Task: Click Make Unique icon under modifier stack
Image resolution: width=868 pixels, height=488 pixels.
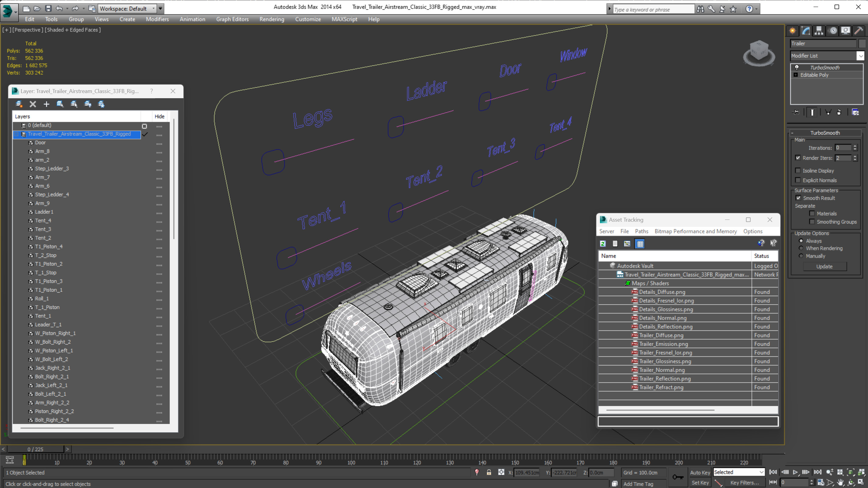Action: [x=828, y=112]
